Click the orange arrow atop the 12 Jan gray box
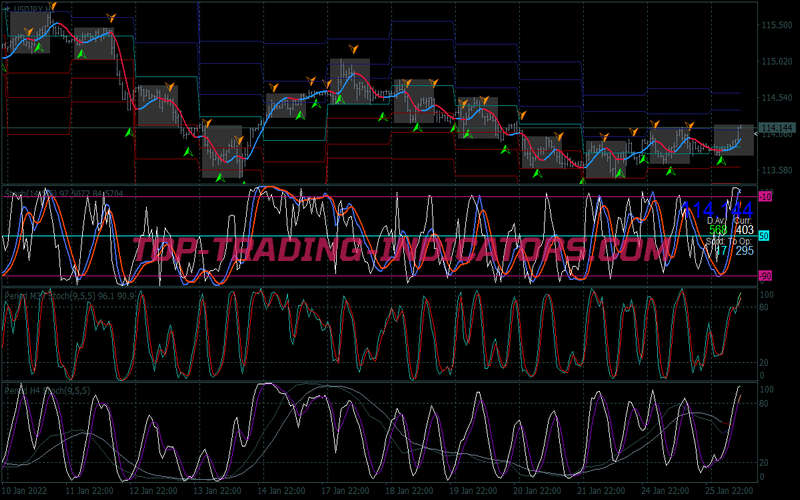Screen dimensions: 800x500 pyautogui.click(x=169, y=87)
